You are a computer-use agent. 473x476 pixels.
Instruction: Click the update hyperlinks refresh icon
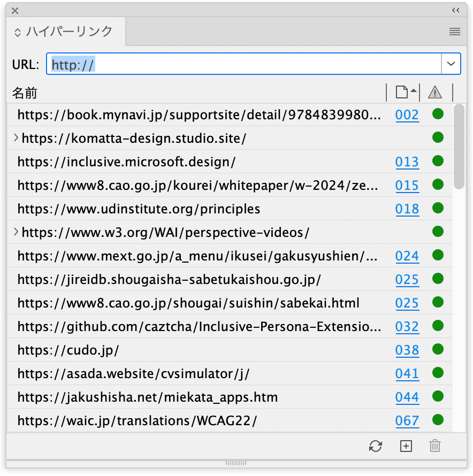tap(376, 446)
